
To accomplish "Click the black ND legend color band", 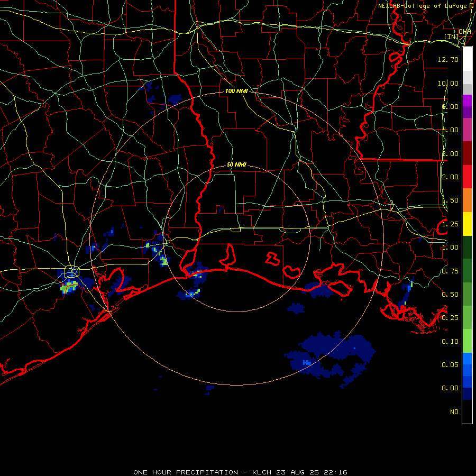I will 467,411.
